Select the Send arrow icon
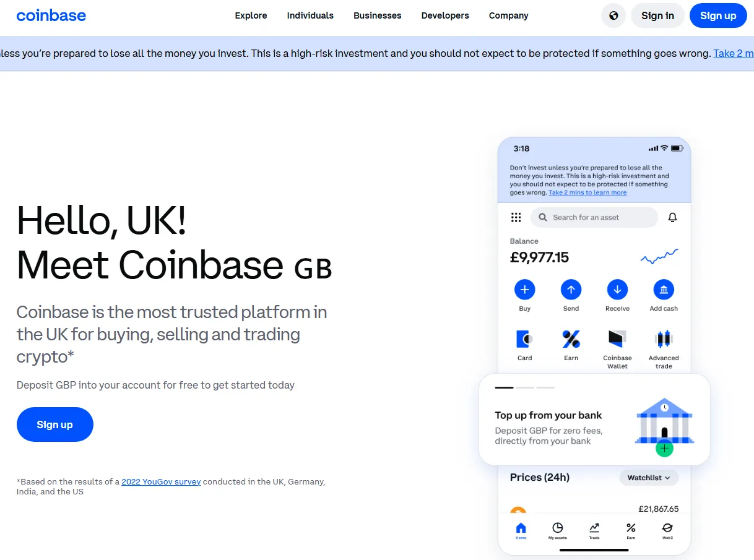Viewport: 754px width, 560px height. [x=571, y=290]
